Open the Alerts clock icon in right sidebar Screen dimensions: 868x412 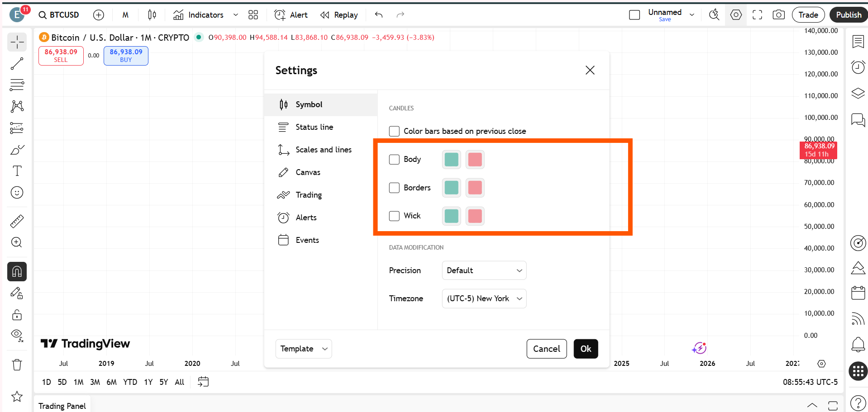(x=858, y=67)
